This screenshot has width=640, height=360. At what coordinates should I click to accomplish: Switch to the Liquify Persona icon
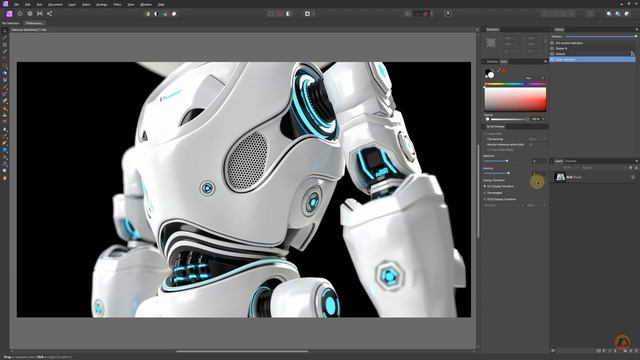[x=20, y=13]
